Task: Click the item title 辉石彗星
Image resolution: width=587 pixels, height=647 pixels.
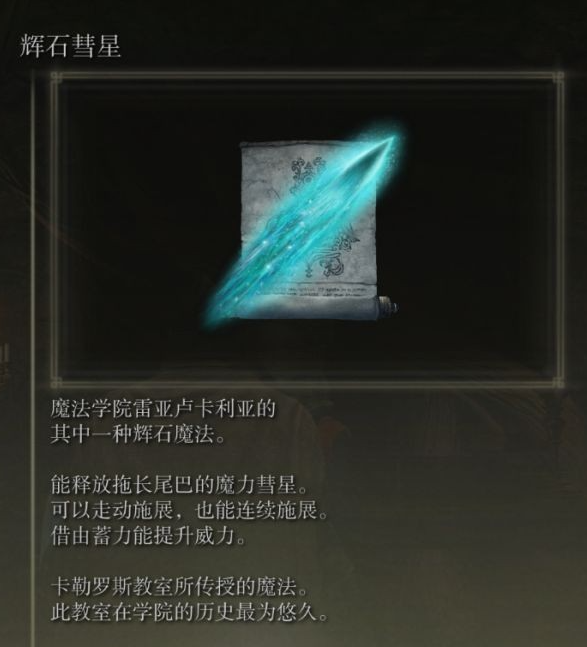Action: pyautogui.click(x=70, y=46)
